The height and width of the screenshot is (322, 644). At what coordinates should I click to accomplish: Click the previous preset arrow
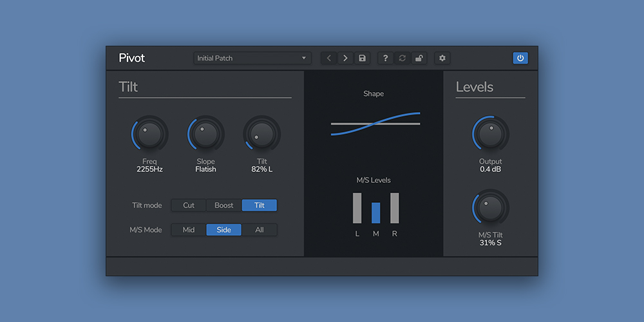click(x=329, y=58)
